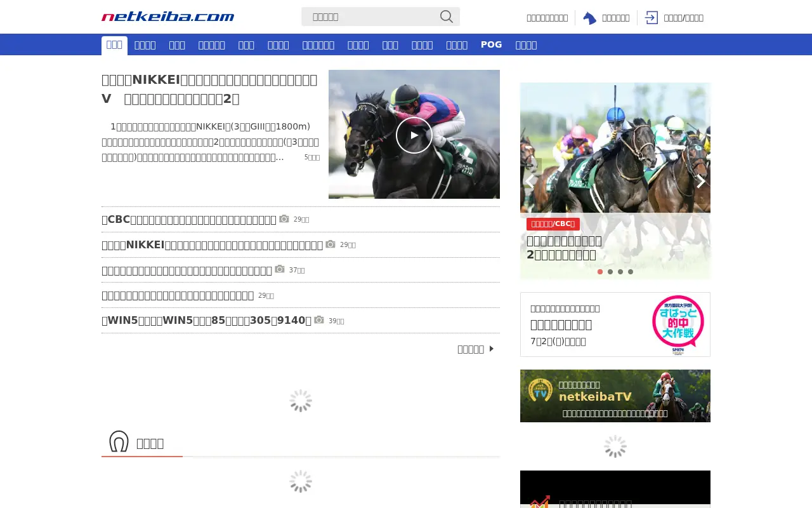Viewport: 812px width, 508px height.
Task: Click the horseshoe icon in section heading
Action: pyautogui.click(x=119, y=442)
